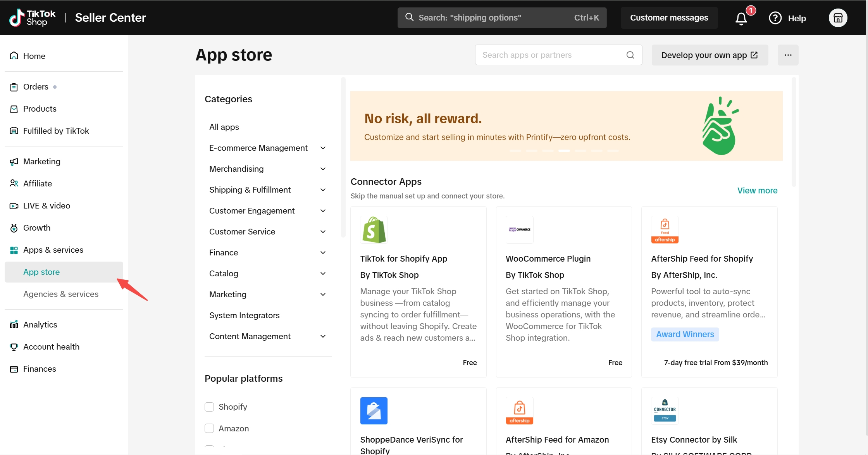Expand the Finance category chevron
Screen dimensions: 868x455
[323, 253]
